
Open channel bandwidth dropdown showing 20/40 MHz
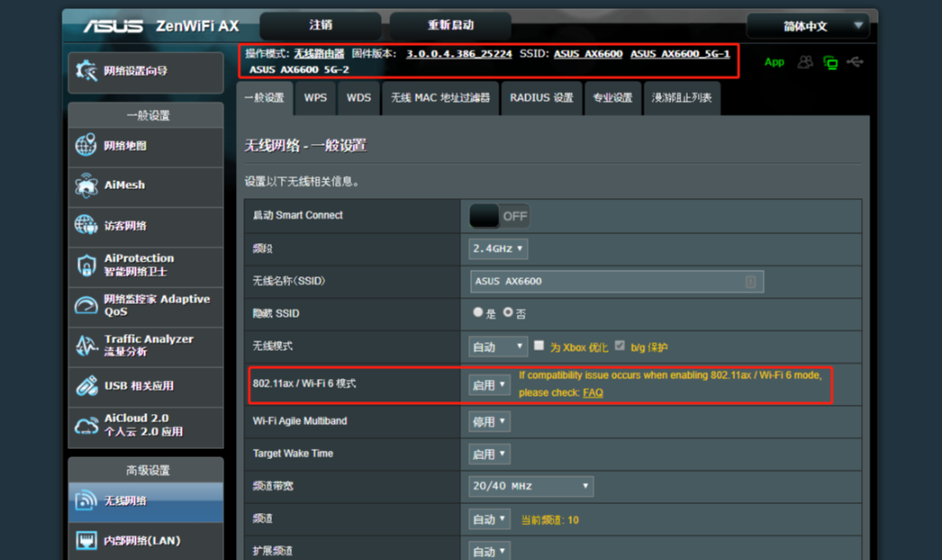point(531,486)
